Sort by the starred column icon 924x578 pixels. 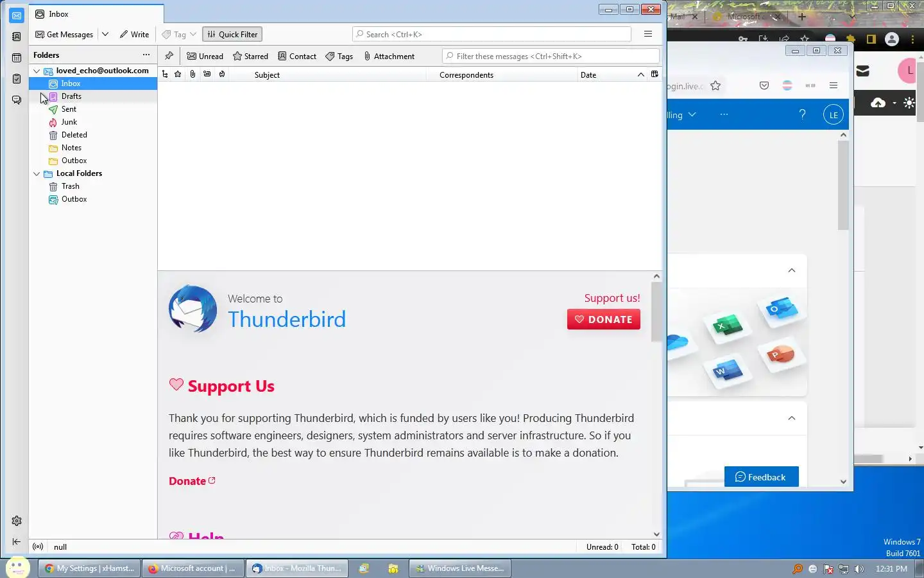tap(178, 74)
